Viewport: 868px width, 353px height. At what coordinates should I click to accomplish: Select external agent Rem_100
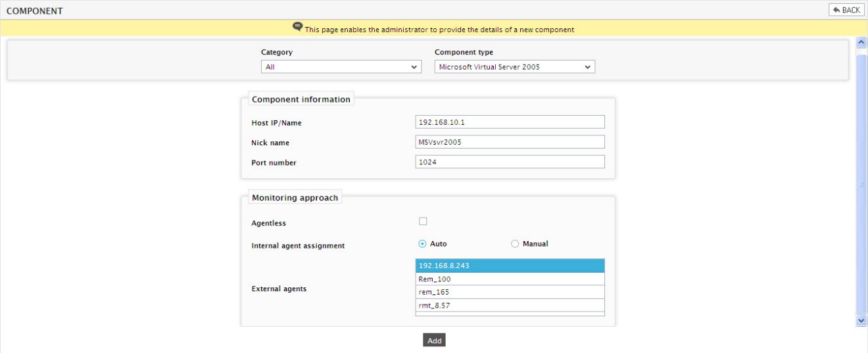510,279
